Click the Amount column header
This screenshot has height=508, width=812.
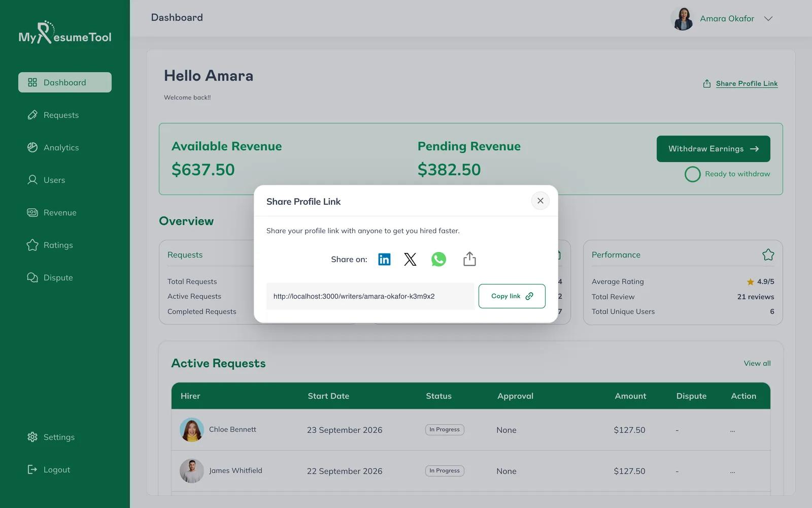coord(630,396)
